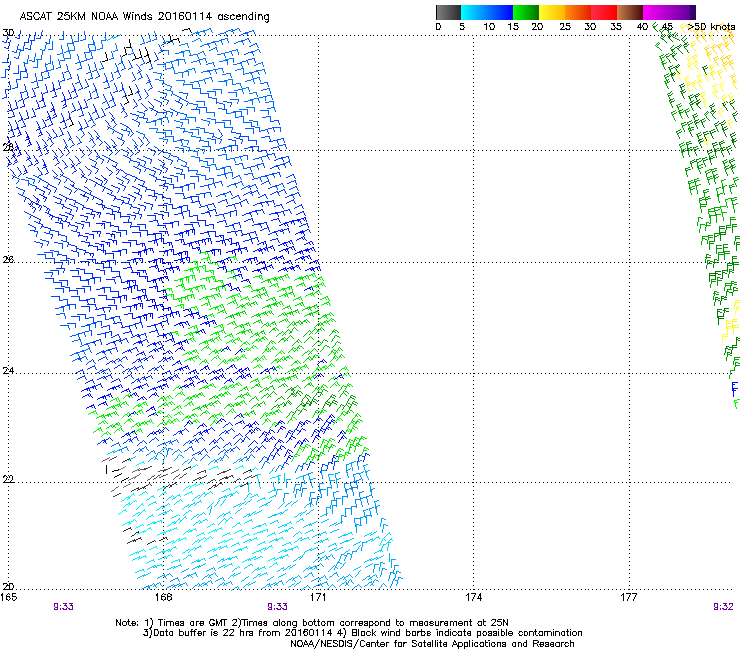Click the '>50 knots' legend label
The image size is (740, 650).
711,27
